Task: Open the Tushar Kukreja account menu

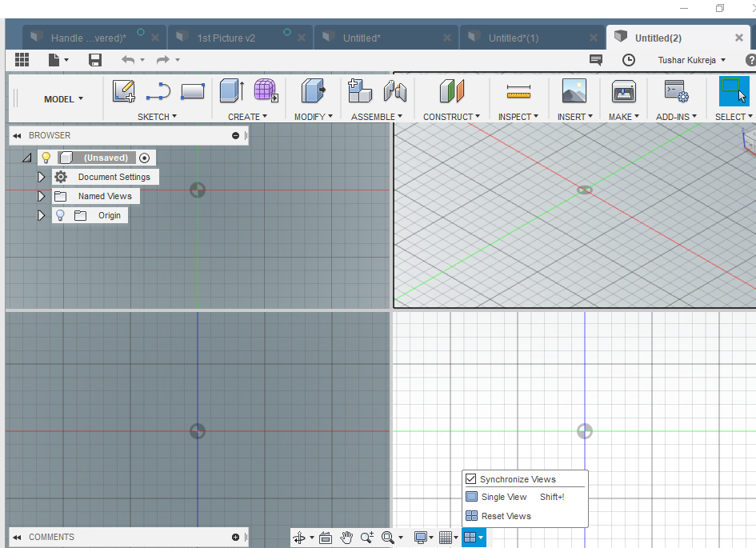Action: coord(691,60)
